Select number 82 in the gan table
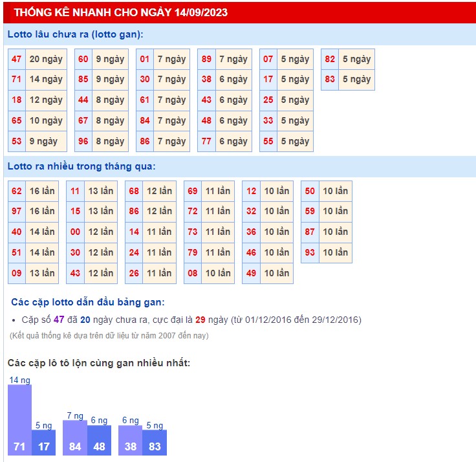The height and width of the screenshot is (462, 476). pos(330,59)
